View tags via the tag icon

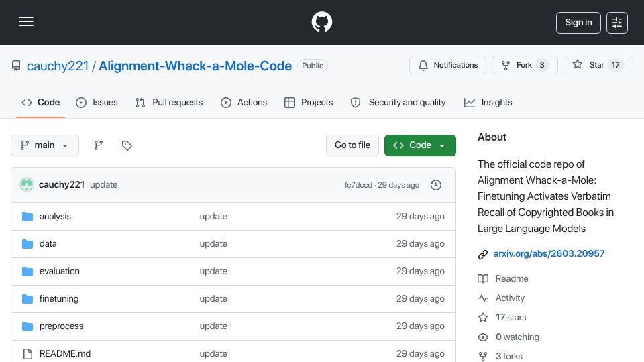click(x=127, y=145)
